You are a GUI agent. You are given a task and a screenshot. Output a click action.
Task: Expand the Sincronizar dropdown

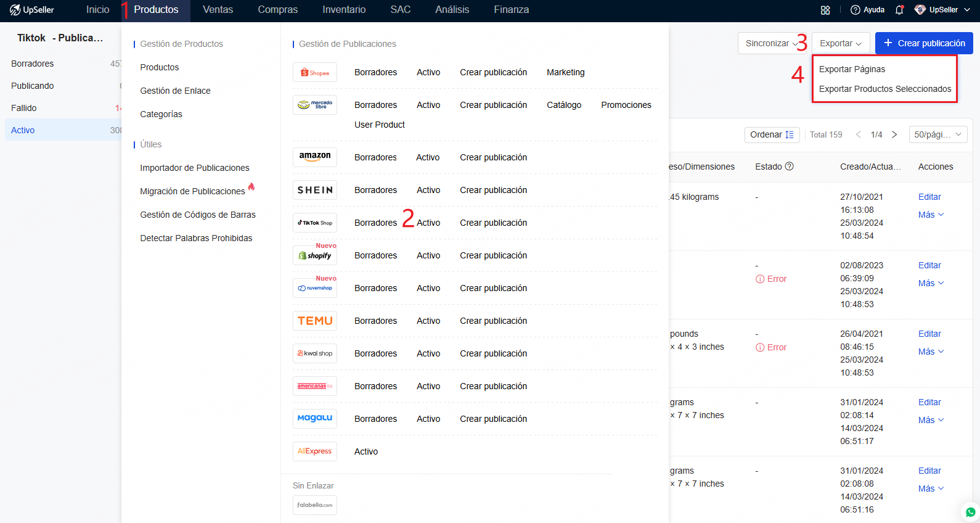(772, 43)
